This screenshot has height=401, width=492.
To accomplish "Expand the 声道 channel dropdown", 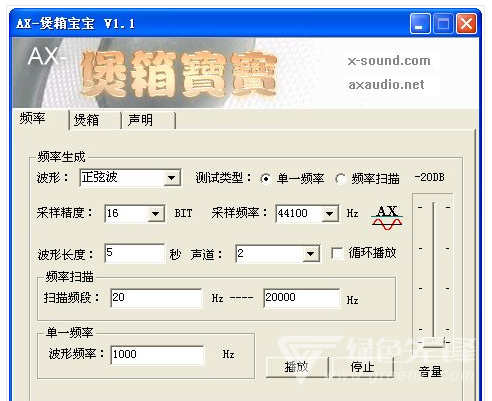I will (x=311, y=254).
